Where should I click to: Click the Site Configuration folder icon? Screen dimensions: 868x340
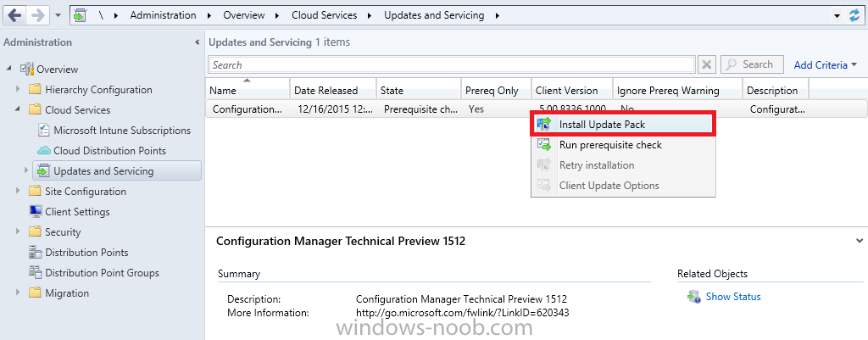[x=35, y=191]
